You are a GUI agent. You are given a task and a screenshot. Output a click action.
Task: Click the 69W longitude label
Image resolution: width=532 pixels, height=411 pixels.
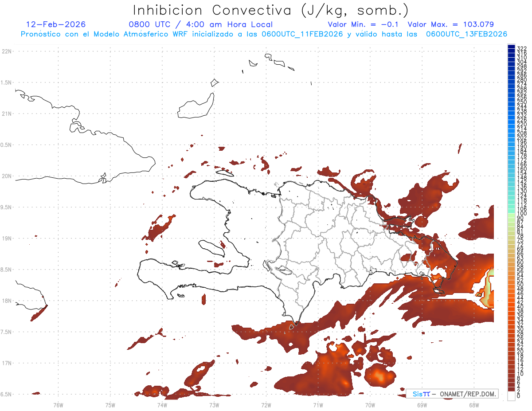pos(422,404)
